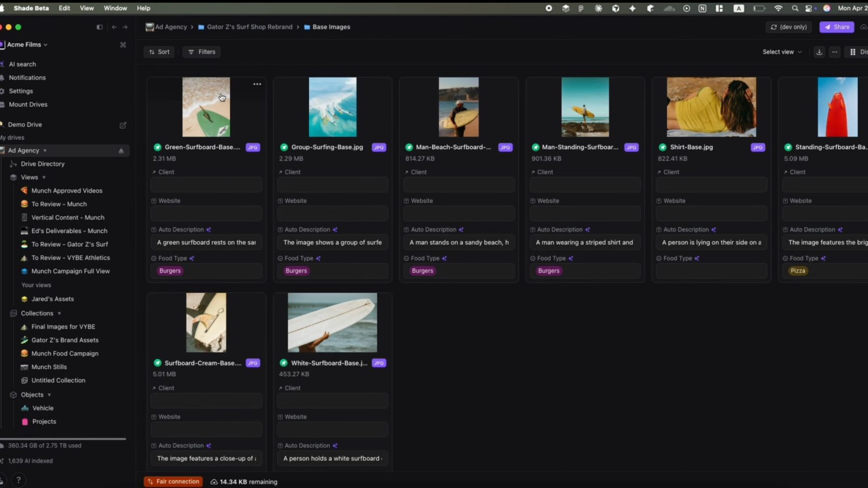The width and height of the screenshot is (868, 488).
Task: Open the Demo Drive external link icon
Action: pos(123,125)
